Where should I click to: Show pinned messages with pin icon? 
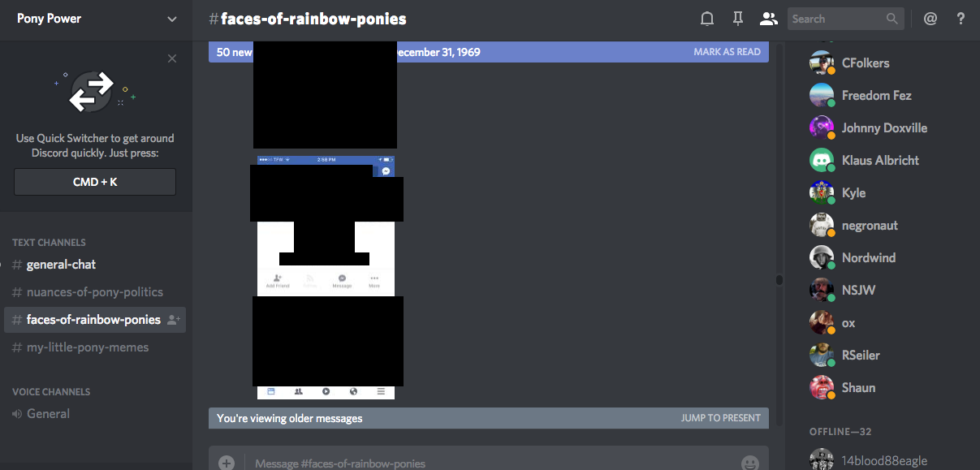click(737, 19)
